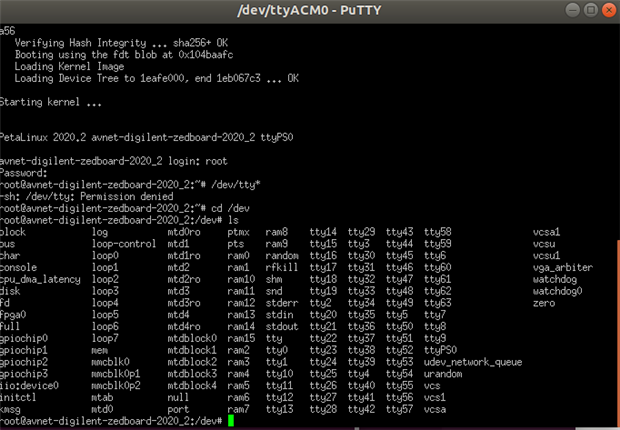
Task: Click 'rfkill' entry
Action: [282, 267]
